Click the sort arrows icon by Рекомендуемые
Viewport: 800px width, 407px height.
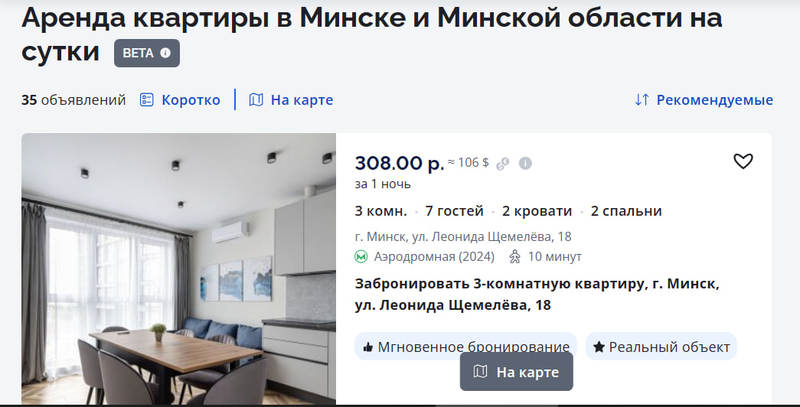[x=642, y=100]
